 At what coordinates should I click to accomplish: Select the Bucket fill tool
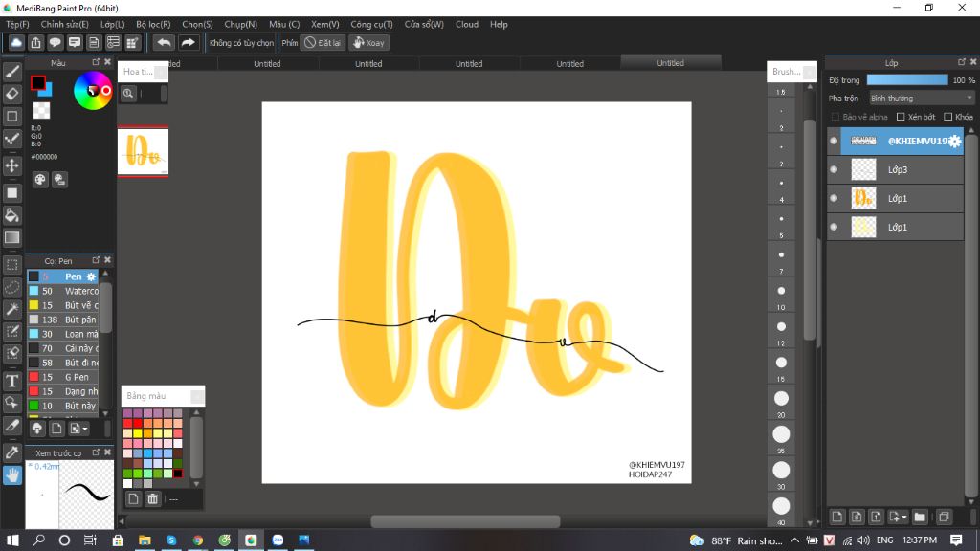pos(11,215)
